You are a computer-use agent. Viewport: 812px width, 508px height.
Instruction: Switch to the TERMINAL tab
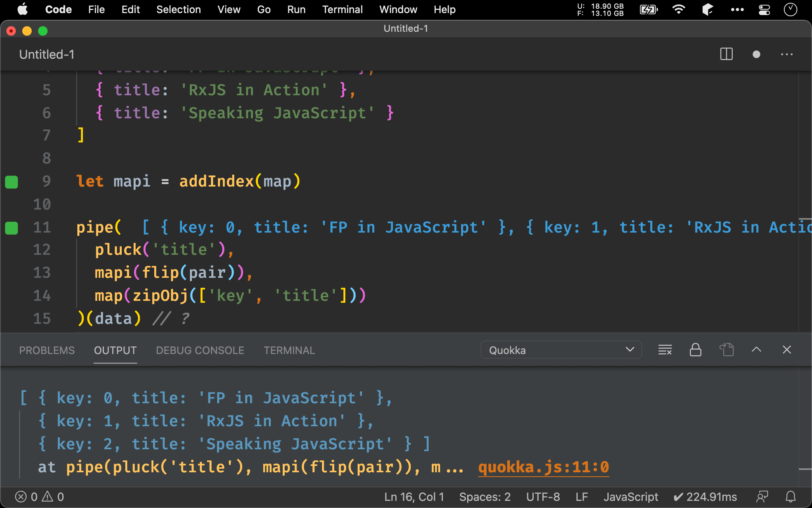tap(289, 350)
